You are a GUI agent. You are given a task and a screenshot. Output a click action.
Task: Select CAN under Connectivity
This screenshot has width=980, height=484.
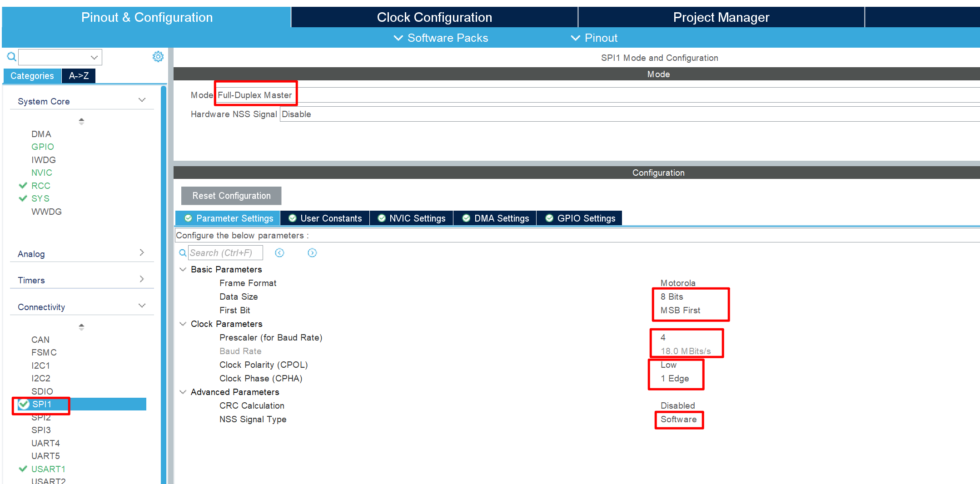(40, 340)
